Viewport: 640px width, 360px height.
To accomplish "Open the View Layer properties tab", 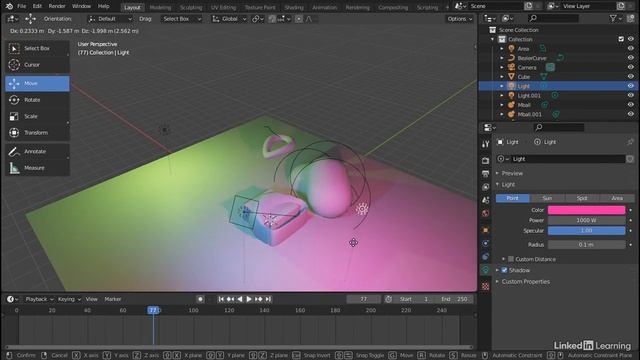I will [485, 187].
